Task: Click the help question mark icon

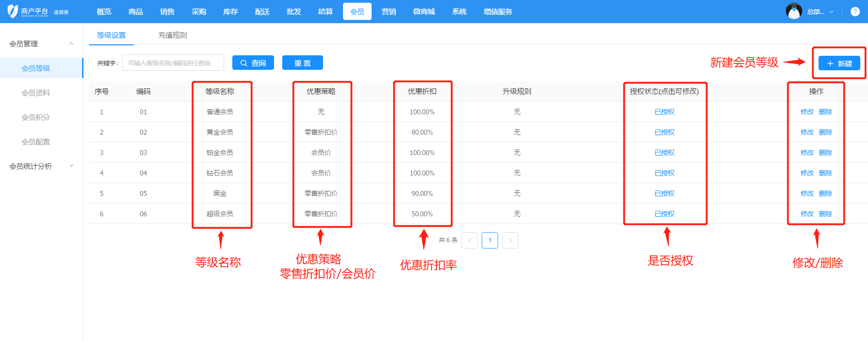Action: tap(855, 12)
